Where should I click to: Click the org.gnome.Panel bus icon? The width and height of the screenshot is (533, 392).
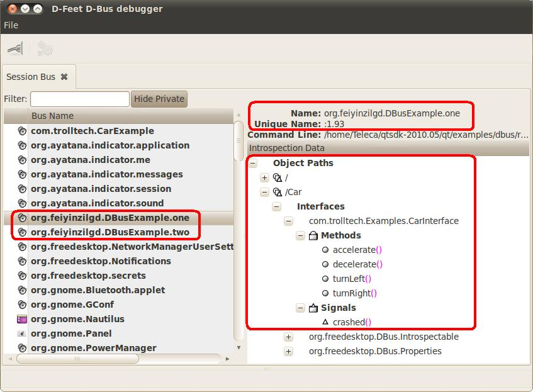point(22,333)
